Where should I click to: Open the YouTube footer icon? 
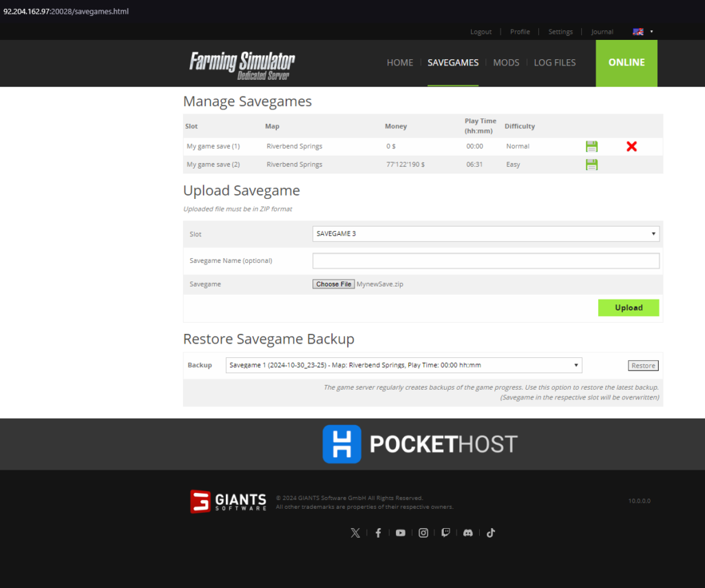pos(401,533)
